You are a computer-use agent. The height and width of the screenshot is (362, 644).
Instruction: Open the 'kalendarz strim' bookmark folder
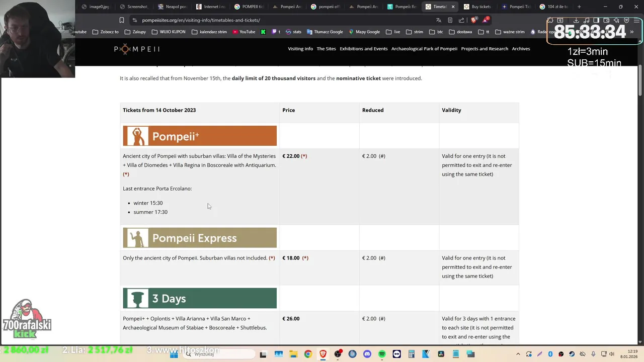pyautogui.click(x=209, y=32)
